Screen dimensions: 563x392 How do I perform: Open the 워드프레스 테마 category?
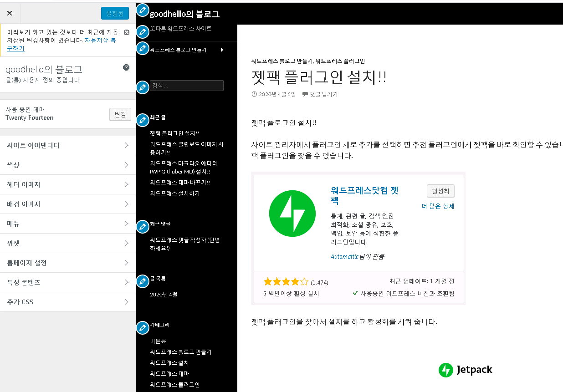[169, 374]
